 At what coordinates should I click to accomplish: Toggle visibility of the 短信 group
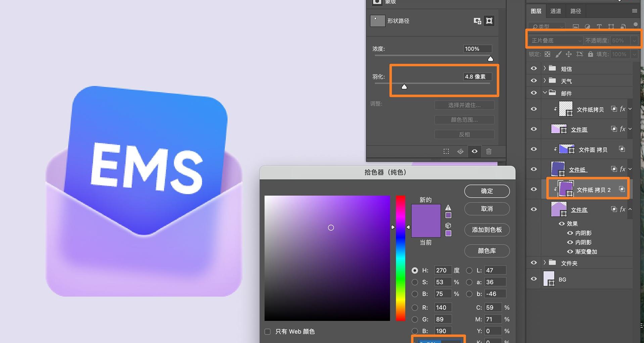(533, 68)
